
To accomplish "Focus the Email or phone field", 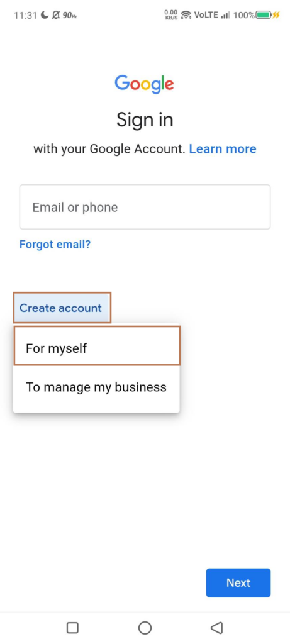I will 145,206.
